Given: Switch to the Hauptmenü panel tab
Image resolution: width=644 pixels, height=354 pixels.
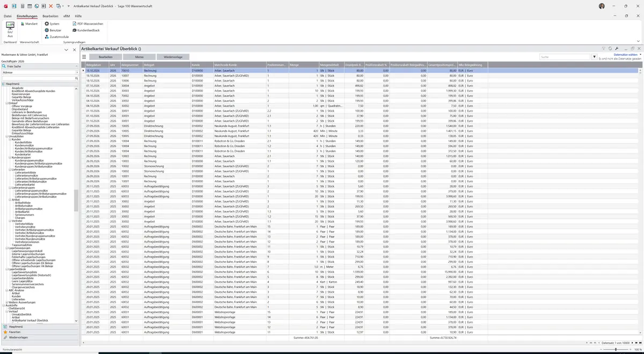Looking at the screenshot, I should point(40,326).
